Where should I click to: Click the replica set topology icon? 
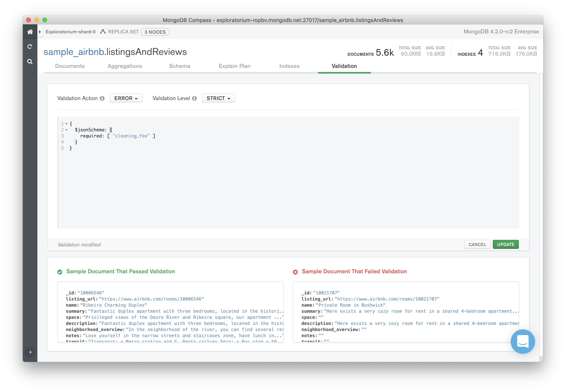pyautogui.click(x=103, y=32)
